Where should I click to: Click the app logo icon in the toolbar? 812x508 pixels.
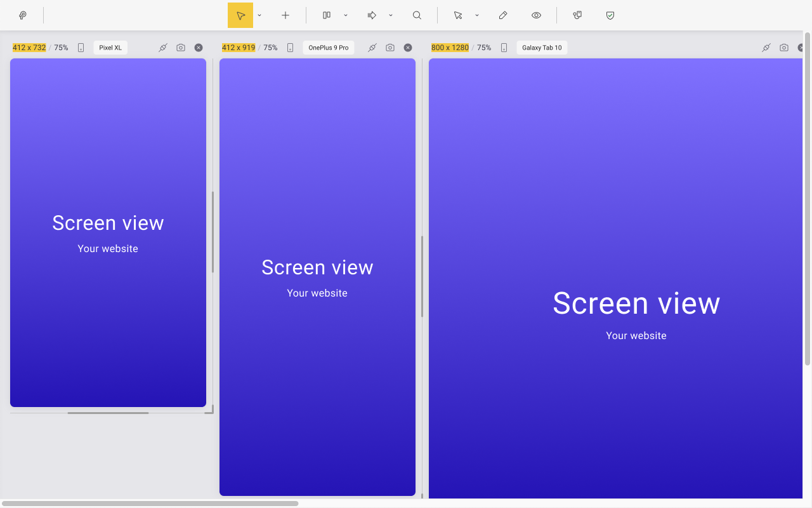(x=23, y=15)
